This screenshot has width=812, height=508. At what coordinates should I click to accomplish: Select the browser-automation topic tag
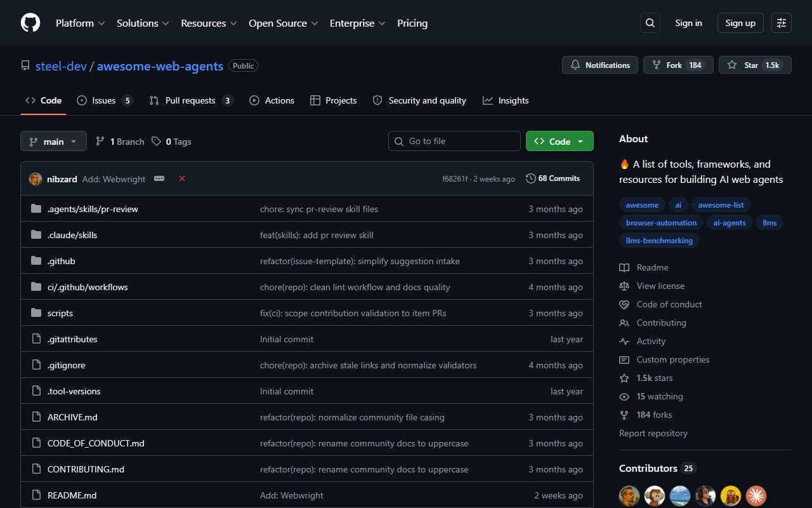coord(661,223)
